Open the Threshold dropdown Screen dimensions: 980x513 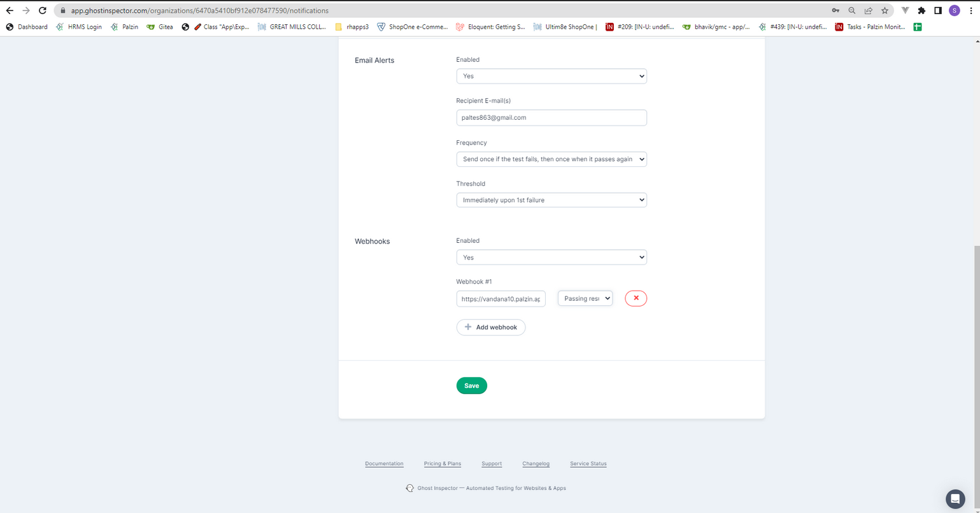pos(551,200)
